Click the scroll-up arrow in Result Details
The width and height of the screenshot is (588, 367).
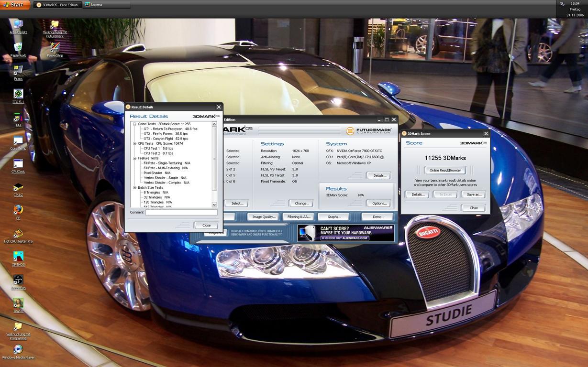214,124
